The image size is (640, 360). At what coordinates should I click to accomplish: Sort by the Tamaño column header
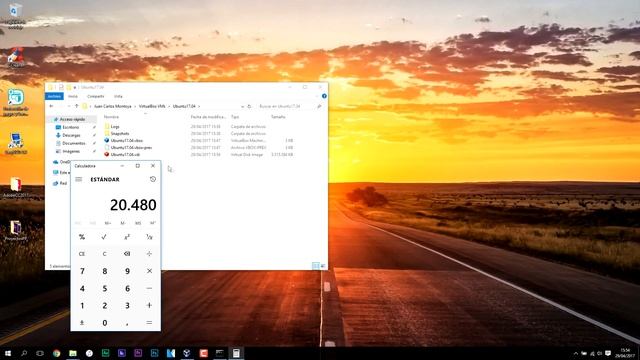[278, 117]
